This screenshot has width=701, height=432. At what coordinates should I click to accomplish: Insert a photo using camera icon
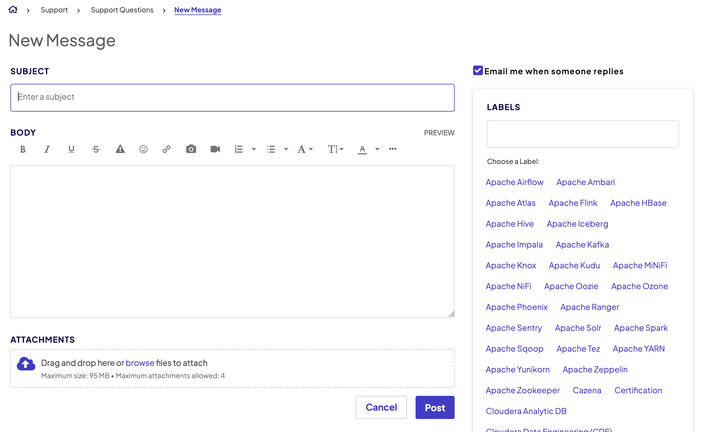191,149
